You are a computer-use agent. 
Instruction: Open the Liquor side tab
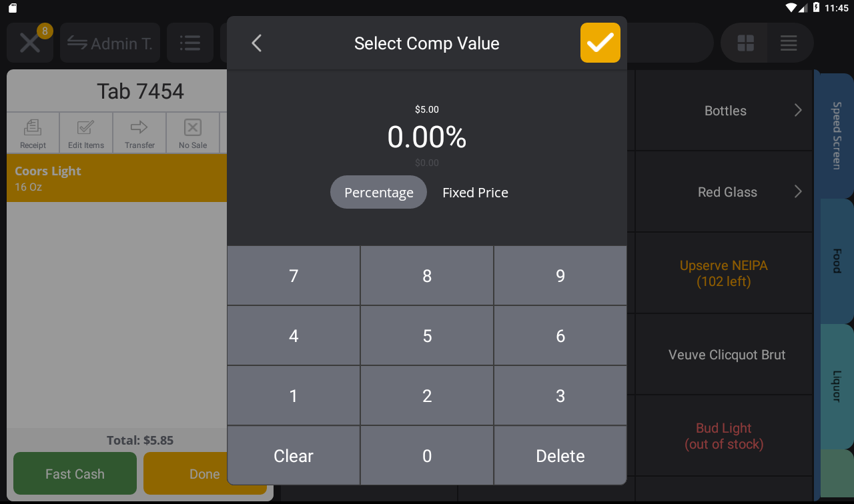click(836, 386)
